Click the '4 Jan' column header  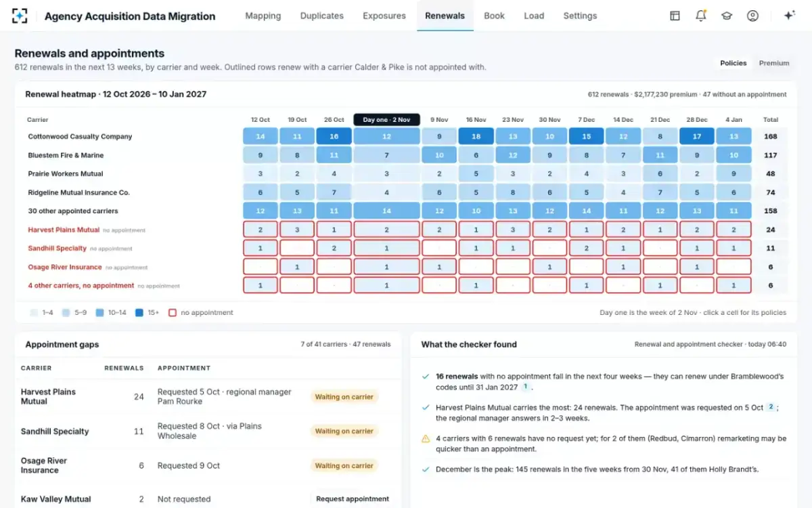(734, 120)
